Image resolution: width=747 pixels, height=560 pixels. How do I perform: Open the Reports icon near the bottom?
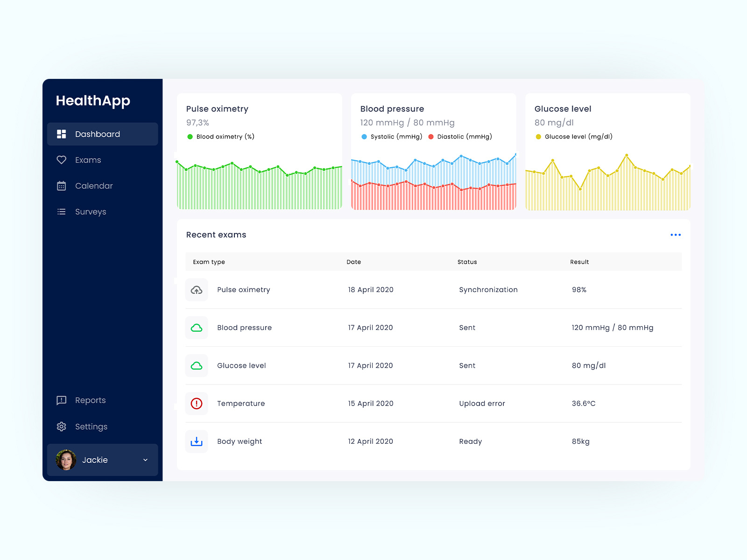coord(61,400)
